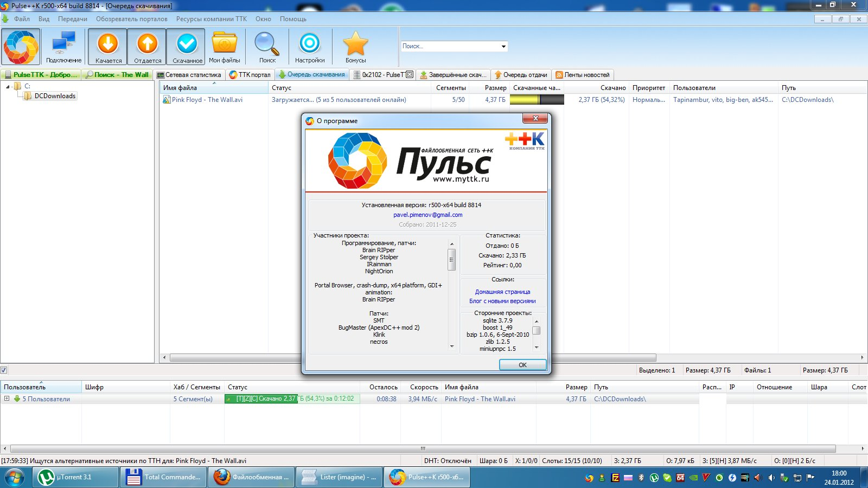Open Total Commander from the taskbar

click(x=164, y=477)
